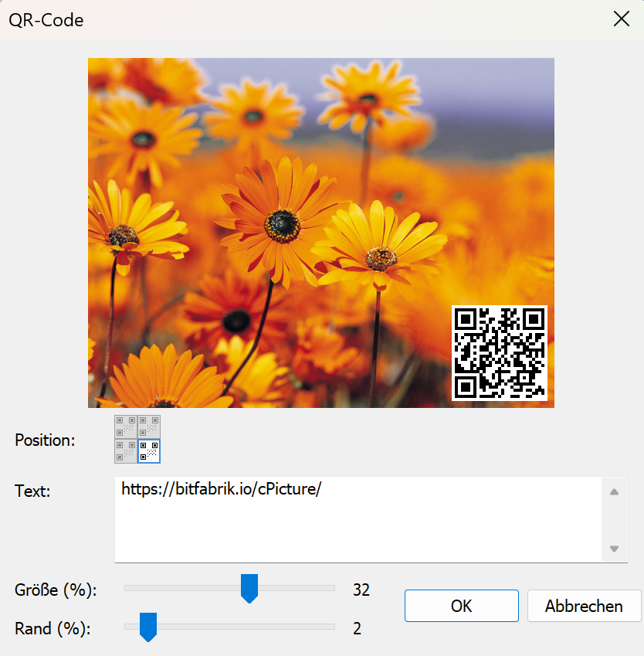644x656 pixels.
Task: Close the QR-Code dialog window
Action: point(622,20)
